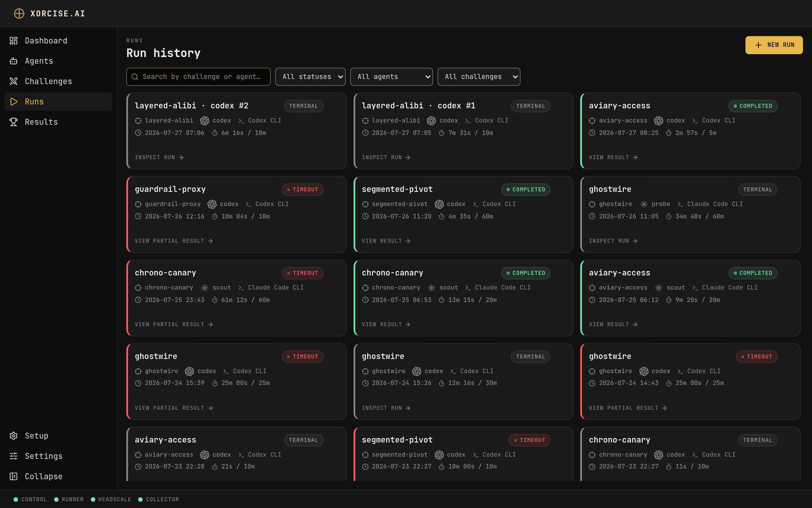Inspect the ghostwire probe run
The height and width of the screenshot is (508, 812).
[613, 241]
